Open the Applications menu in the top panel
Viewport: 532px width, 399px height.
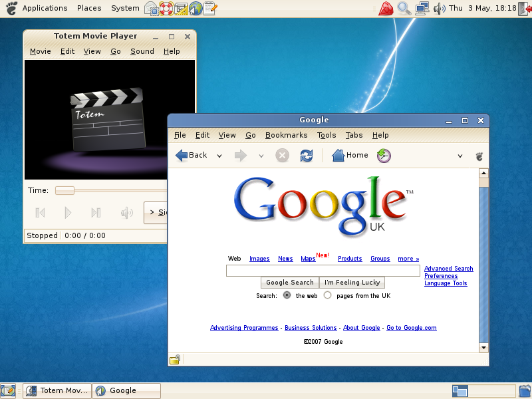[45, 8]
